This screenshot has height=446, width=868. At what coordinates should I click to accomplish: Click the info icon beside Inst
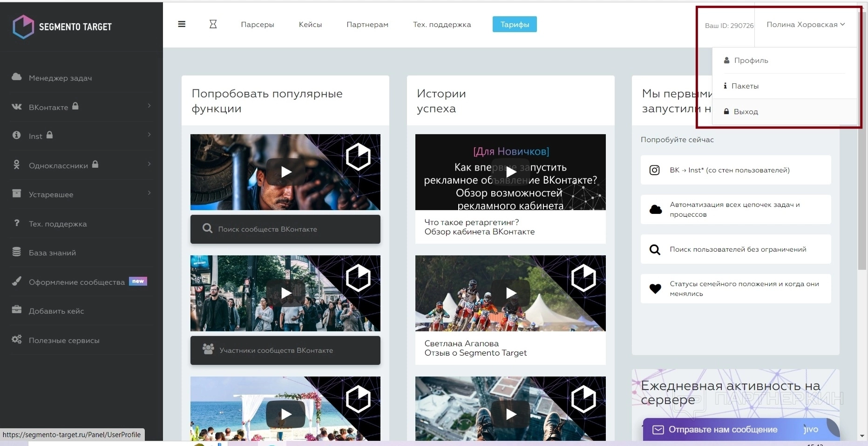[x=17, y=135]
